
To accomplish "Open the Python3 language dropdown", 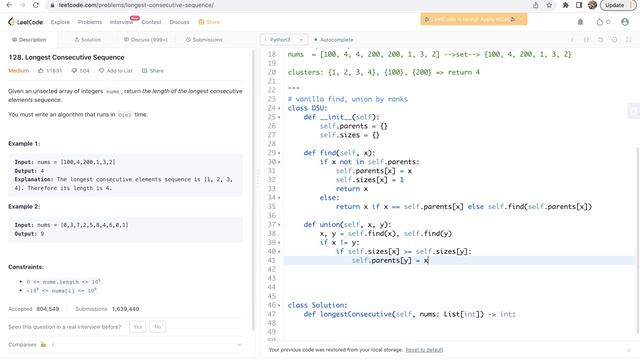I will pos(284,40).
